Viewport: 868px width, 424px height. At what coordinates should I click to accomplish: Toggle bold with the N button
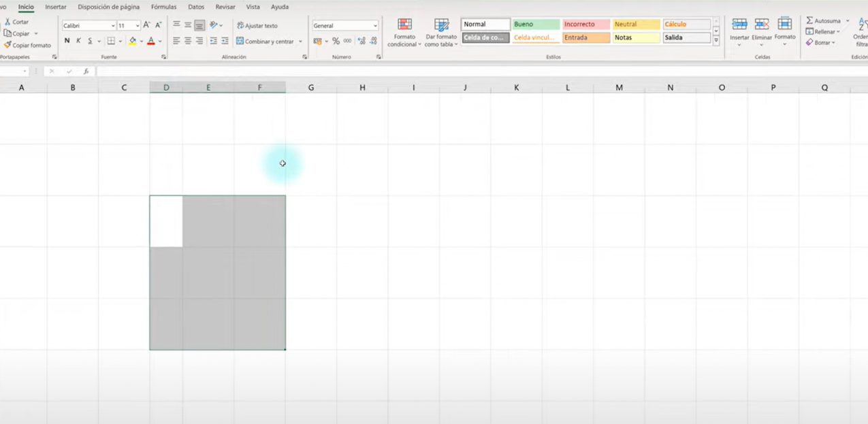pos(67,41)
